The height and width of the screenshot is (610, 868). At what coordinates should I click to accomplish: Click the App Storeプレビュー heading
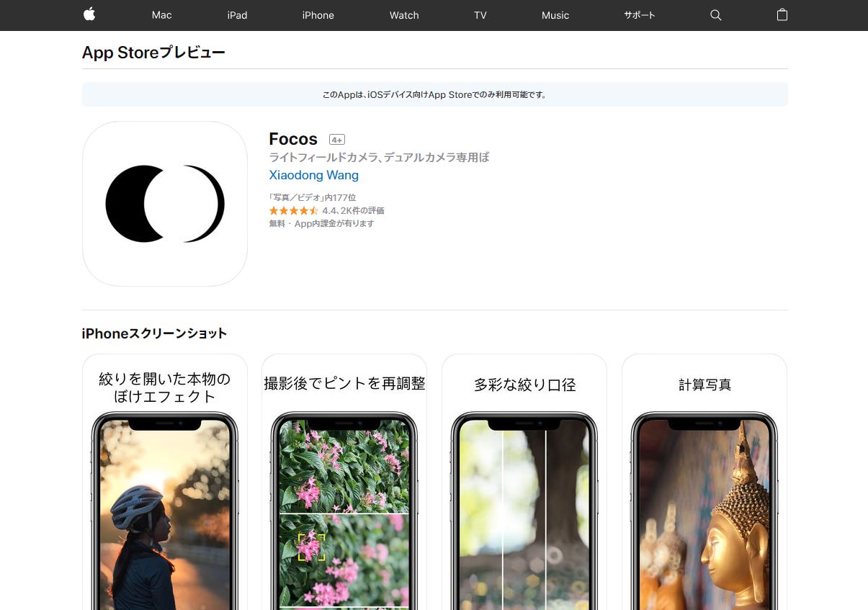(153, 53)
